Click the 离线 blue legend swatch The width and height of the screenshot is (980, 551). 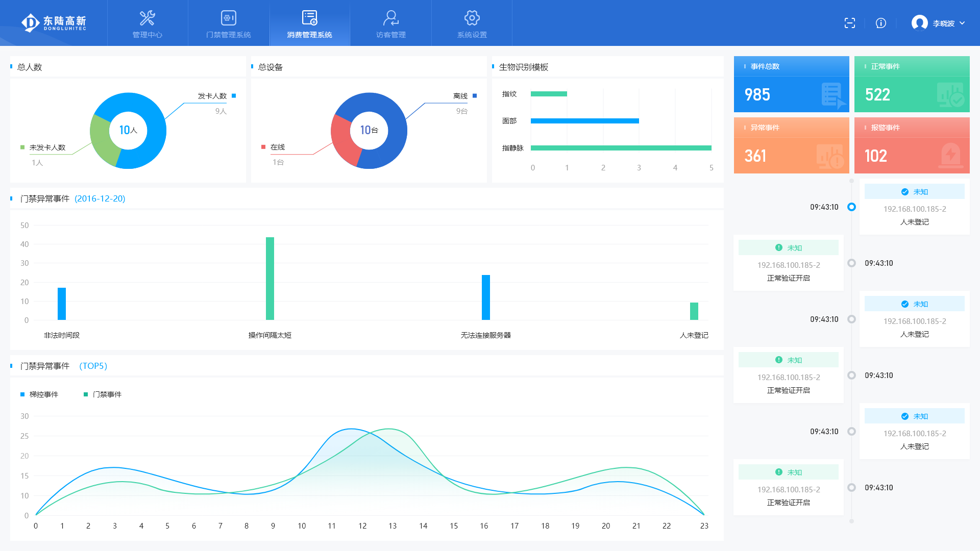pyautogui.click(x=475, y=96)
